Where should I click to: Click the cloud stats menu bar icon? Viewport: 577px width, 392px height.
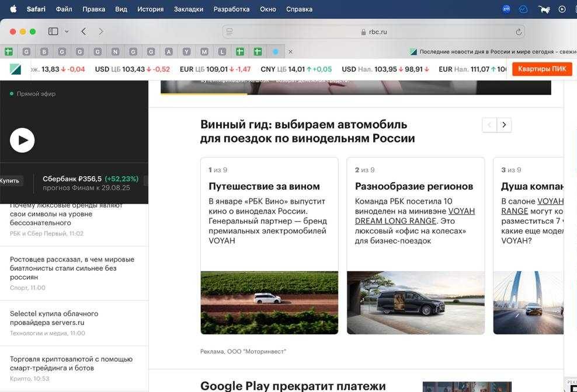point(523,9)
